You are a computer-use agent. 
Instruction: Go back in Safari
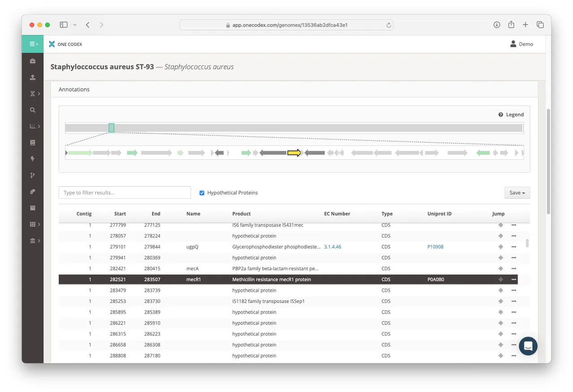[x=88, y=25]
